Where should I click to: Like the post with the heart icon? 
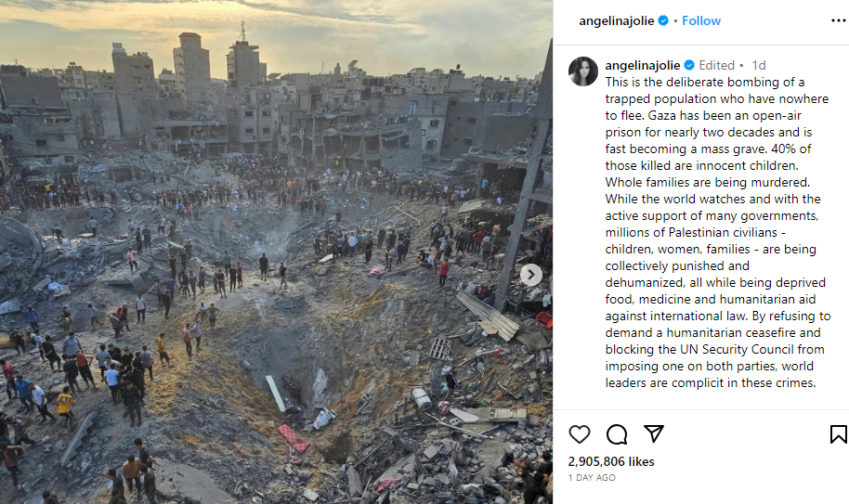[579, 434]
